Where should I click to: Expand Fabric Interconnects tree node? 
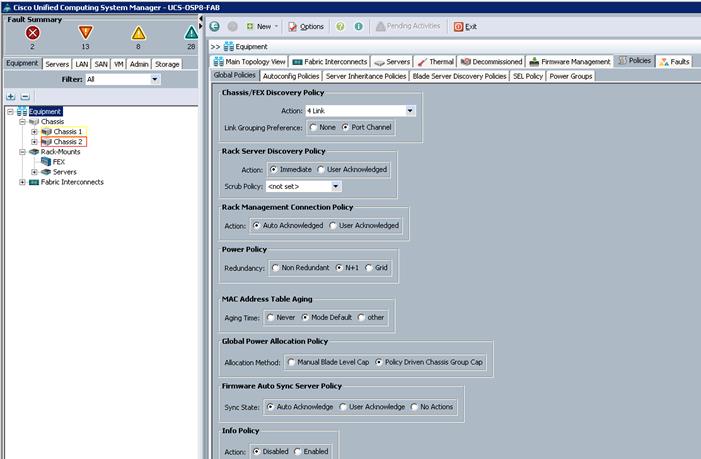[x=22, y=182]
